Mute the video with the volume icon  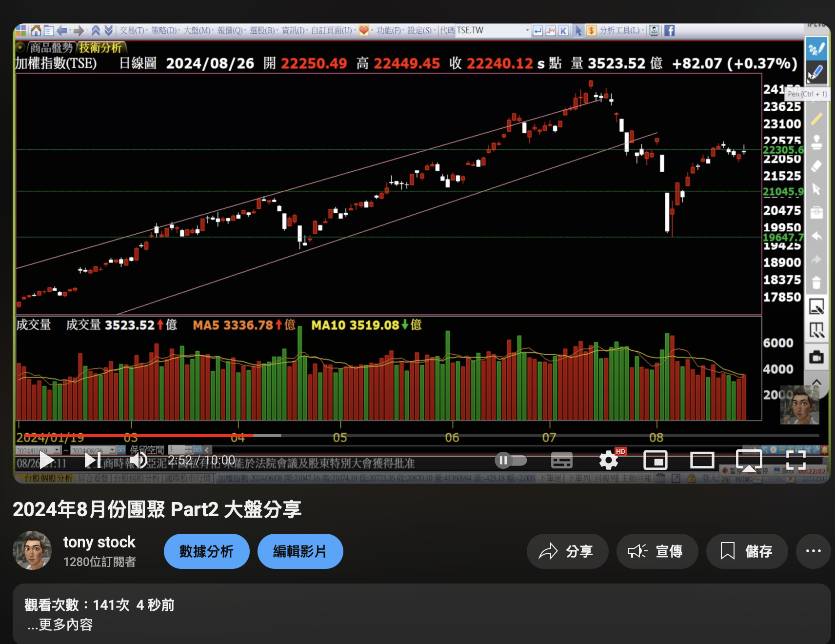(139, 460)
